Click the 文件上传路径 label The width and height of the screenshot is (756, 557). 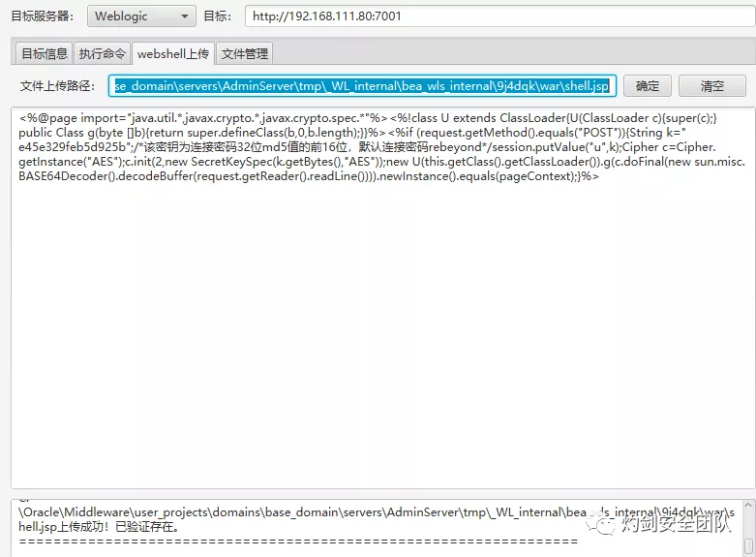click(57, 86)
